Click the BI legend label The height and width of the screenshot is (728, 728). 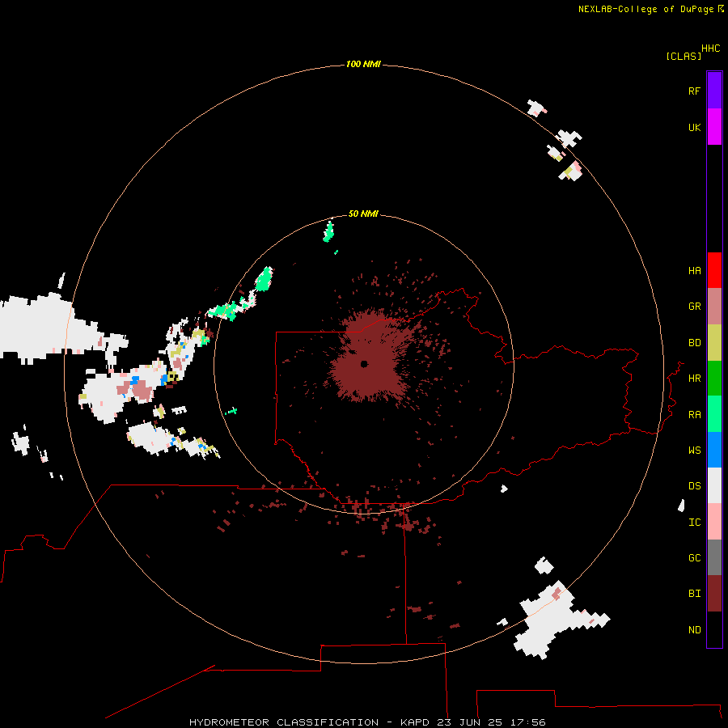click(694, 594)
